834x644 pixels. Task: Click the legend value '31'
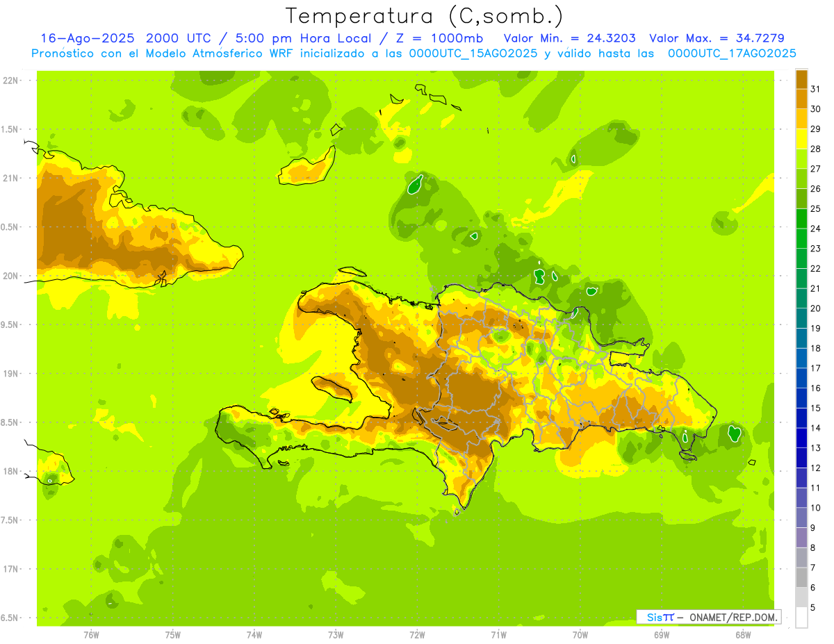coord(816,89)
